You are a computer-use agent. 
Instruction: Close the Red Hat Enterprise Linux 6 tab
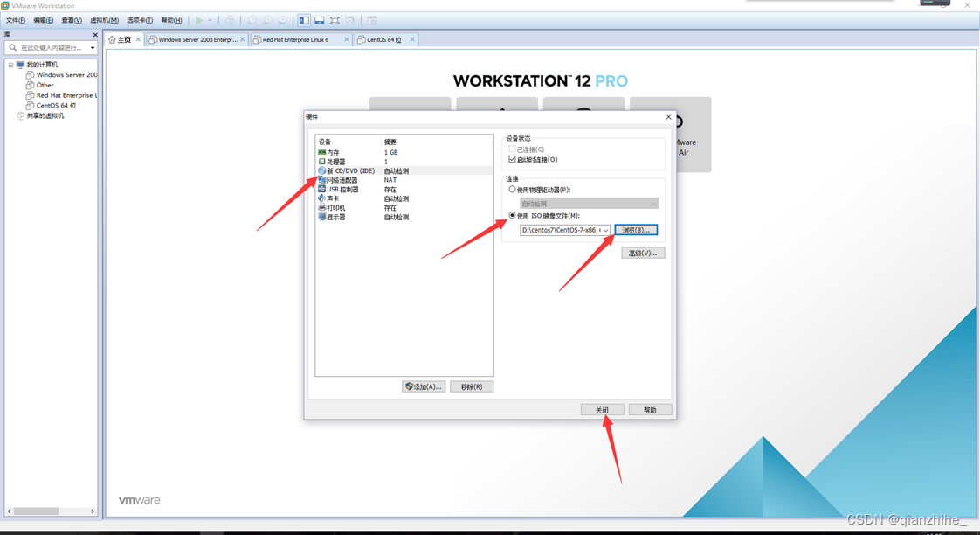coord(347,39)
